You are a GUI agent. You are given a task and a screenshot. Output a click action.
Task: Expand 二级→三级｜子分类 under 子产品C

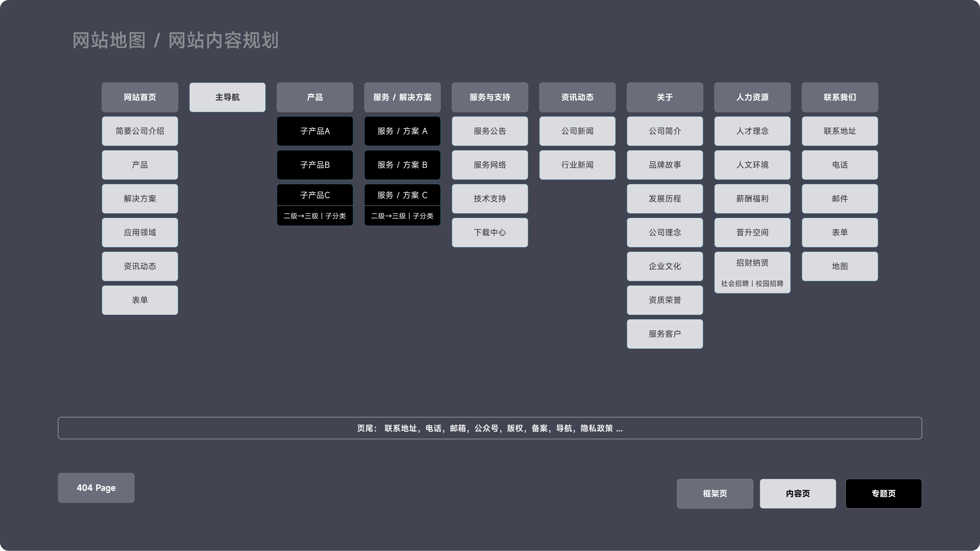[315, 216]
